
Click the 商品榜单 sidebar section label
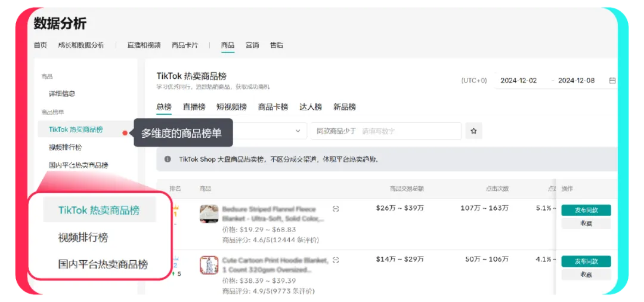pyautogui.click(x=52, y=112)
